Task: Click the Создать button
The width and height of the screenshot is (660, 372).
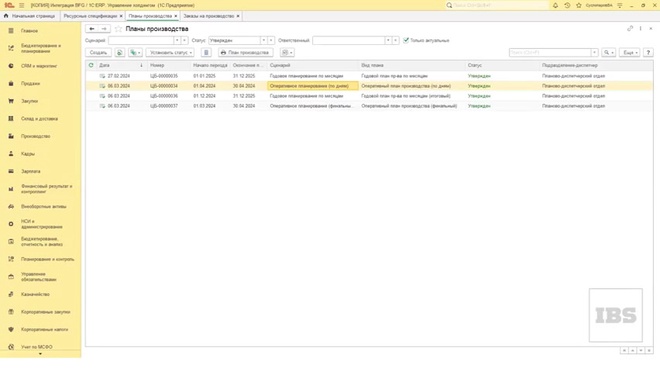Action: tap(98, 53)
